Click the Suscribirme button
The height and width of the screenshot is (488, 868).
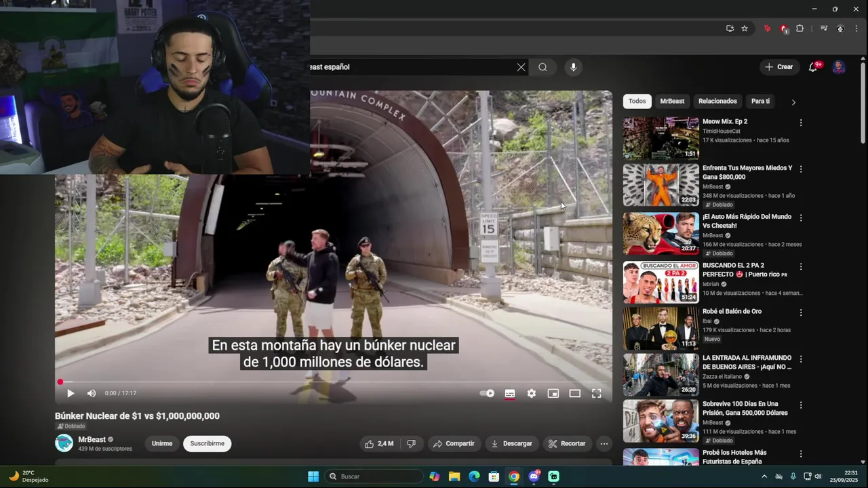(208, 443)
